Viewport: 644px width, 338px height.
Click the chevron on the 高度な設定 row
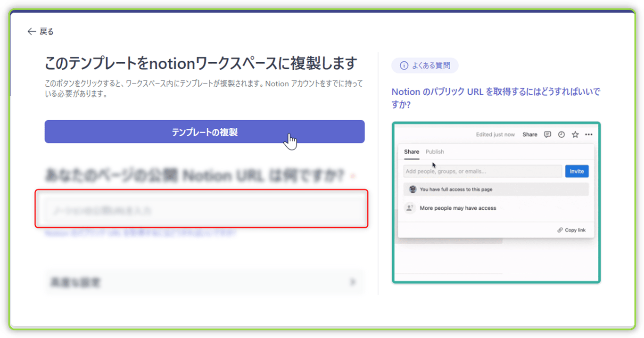coord(352,282)
